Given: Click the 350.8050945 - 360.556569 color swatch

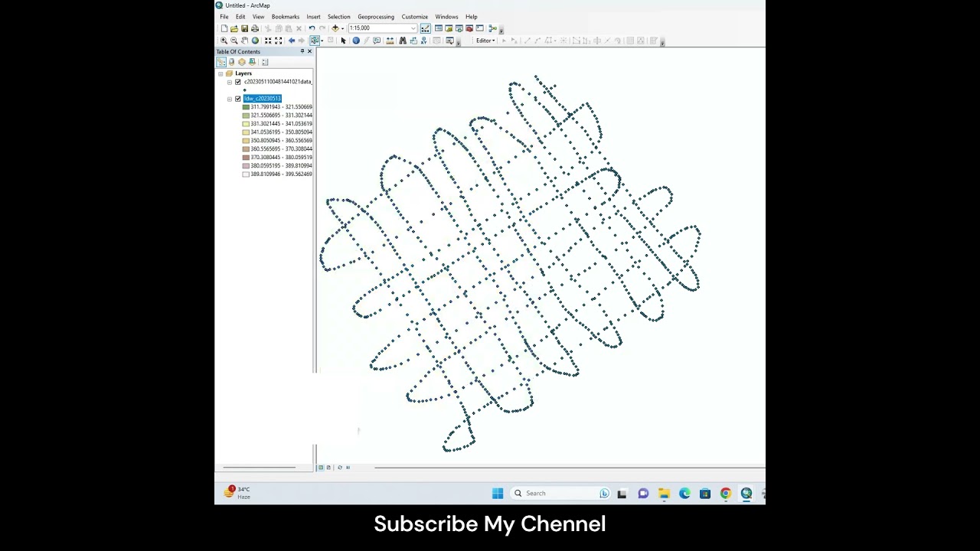Looking at the screenshot, I should pos(246,141).
